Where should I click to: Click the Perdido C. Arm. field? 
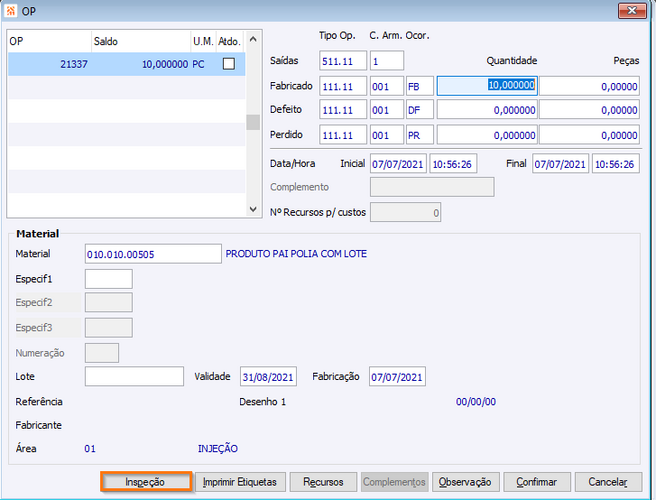[387, 135]
